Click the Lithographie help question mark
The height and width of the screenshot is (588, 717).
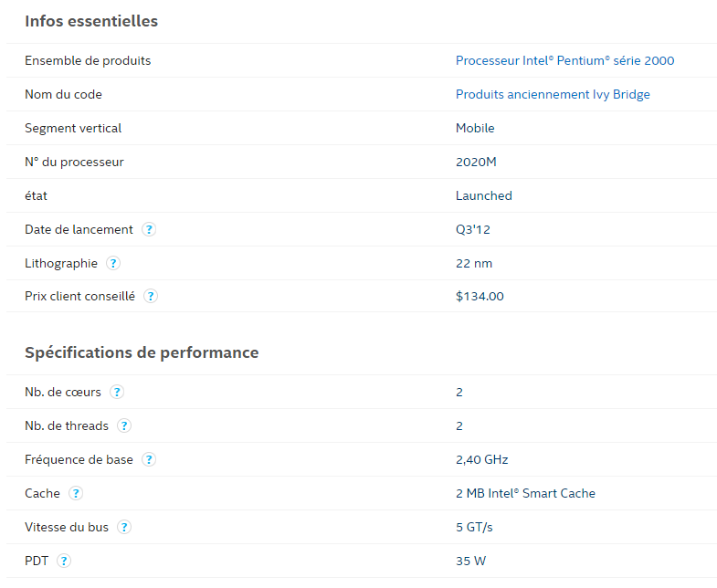tap(113, 263)
